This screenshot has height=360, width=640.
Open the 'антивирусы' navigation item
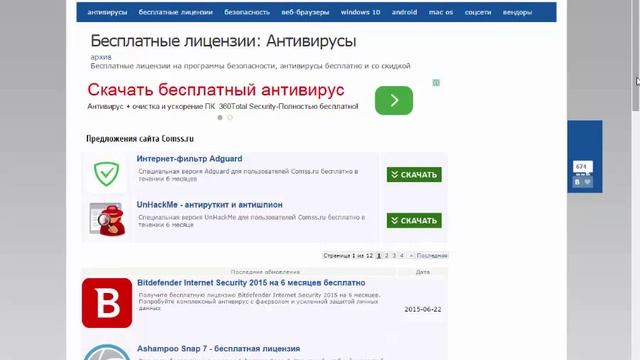107,12
